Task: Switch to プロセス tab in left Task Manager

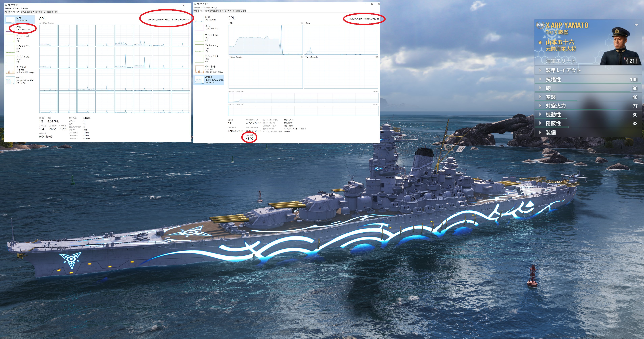Action: click(x=7, y=12)
